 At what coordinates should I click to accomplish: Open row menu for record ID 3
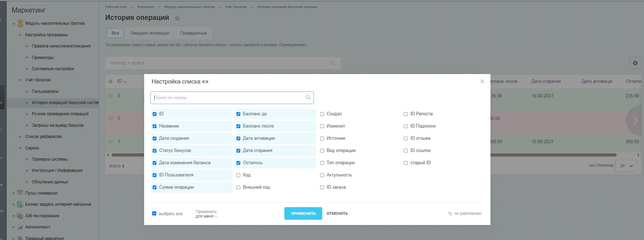111,96
